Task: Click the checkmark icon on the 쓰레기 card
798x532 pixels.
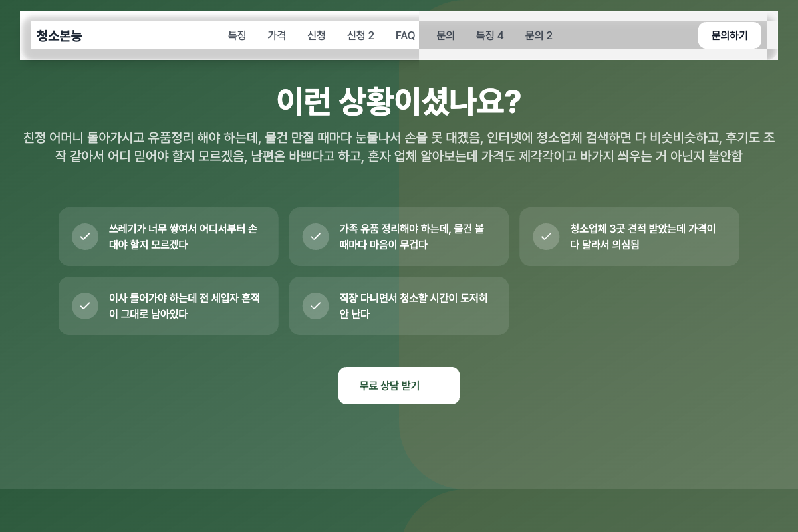Action: click(x=85, y=237)
